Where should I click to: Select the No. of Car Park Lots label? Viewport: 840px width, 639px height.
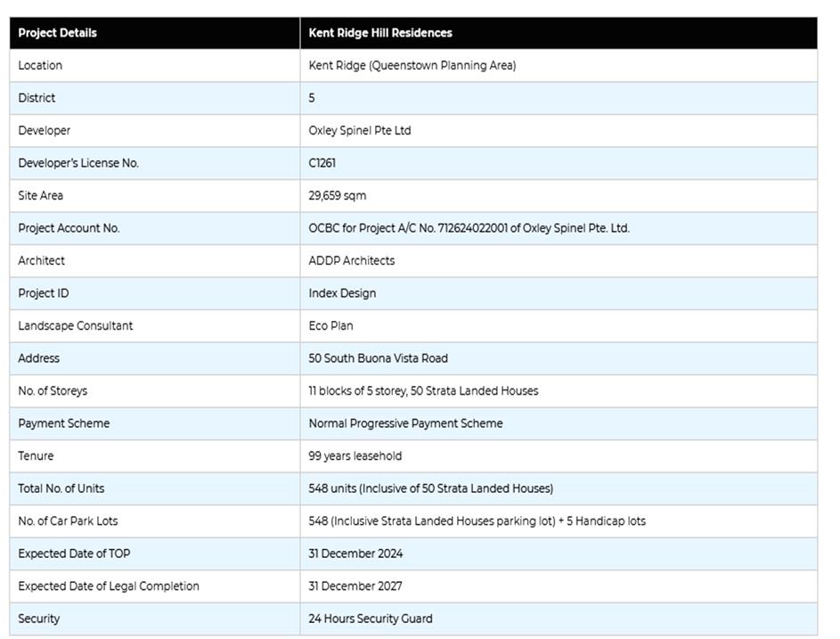[68, 520]
